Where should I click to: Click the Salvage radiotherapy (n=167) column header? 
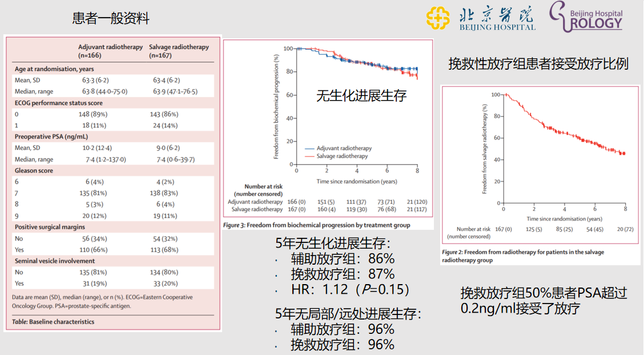[x=179, y=51]
